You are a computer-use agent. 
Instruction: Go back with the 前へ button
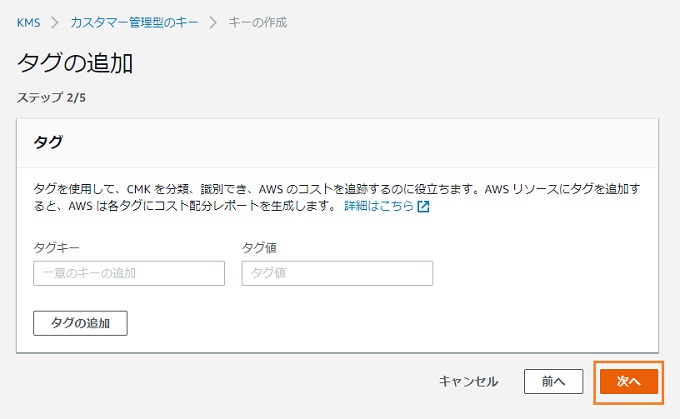tap(553, 382)
